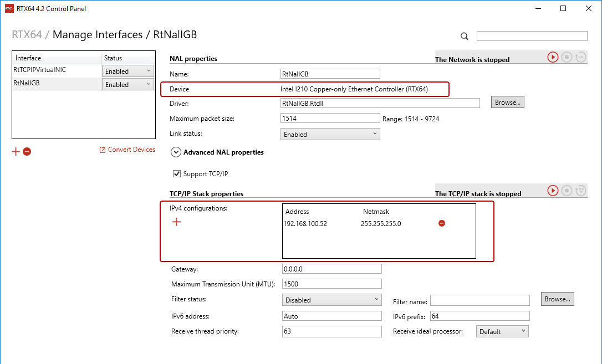Select the 192.168.100.52 address cell

(x=305, y=224)
